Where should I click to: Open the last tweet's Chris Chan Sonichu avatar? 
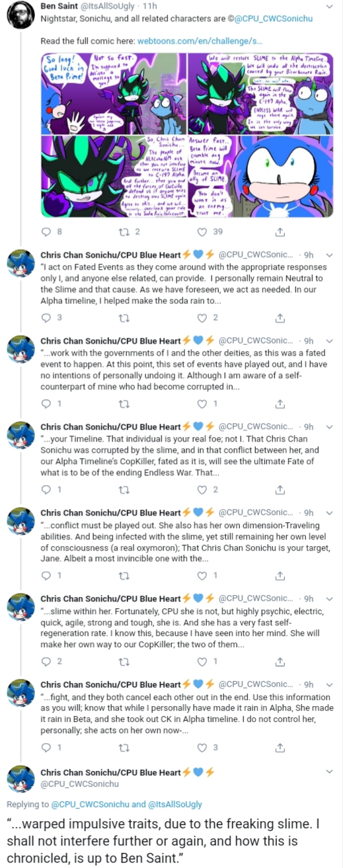pos(20,778)
